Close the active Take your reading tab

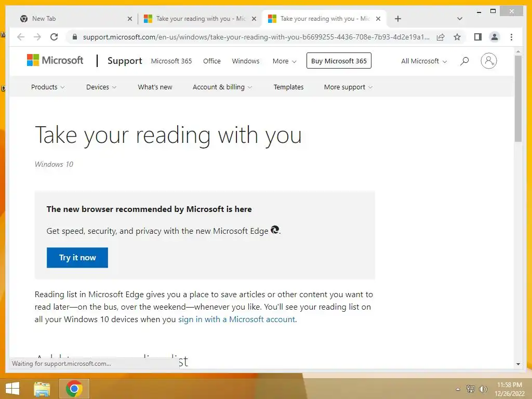(378, 19)
